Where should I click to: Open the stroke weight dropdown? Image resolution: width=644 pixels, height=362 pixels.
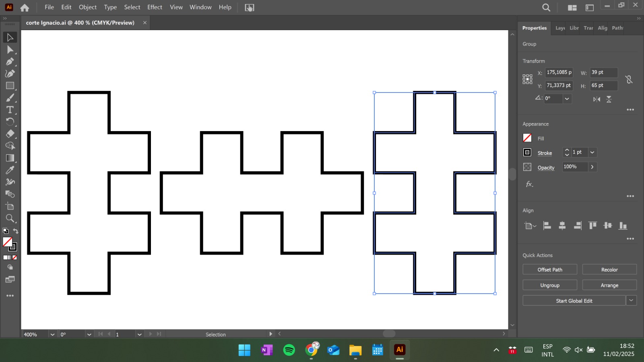point(592,152)
